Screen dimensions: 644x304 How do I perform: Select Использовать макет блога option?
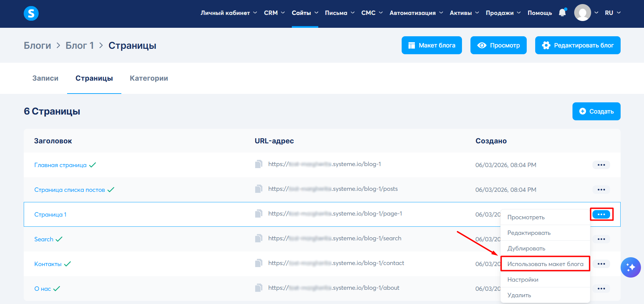coord(545,264)
